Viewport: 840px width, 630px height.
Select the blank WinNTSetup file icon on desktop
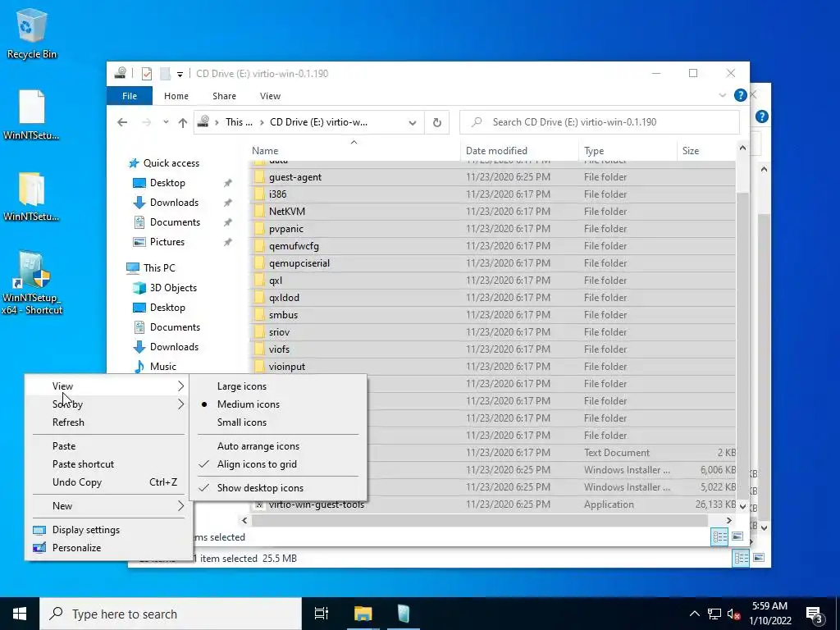click(31, 115)
